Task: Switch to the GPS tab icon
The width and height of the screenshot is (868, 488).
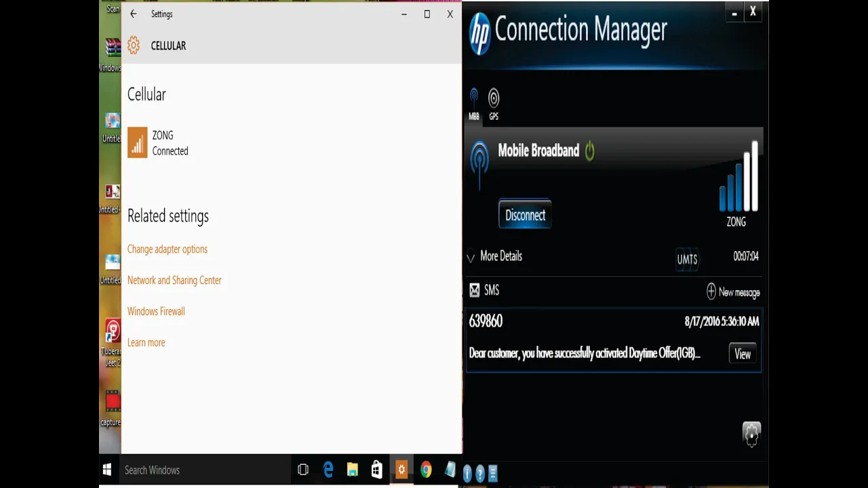Action: [494, 104]
